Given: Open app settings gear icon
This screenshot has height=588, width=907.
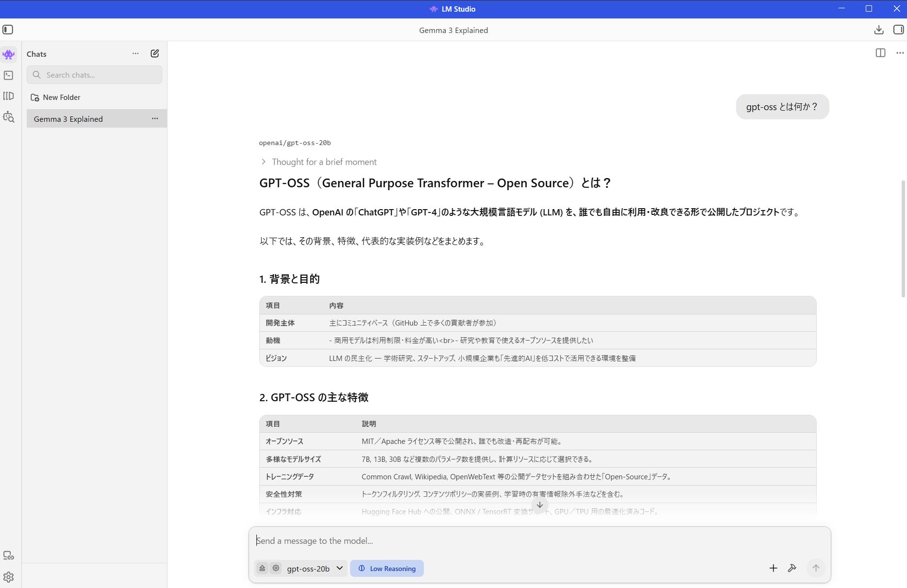Looking at the screenshot, I should [9, 577].
